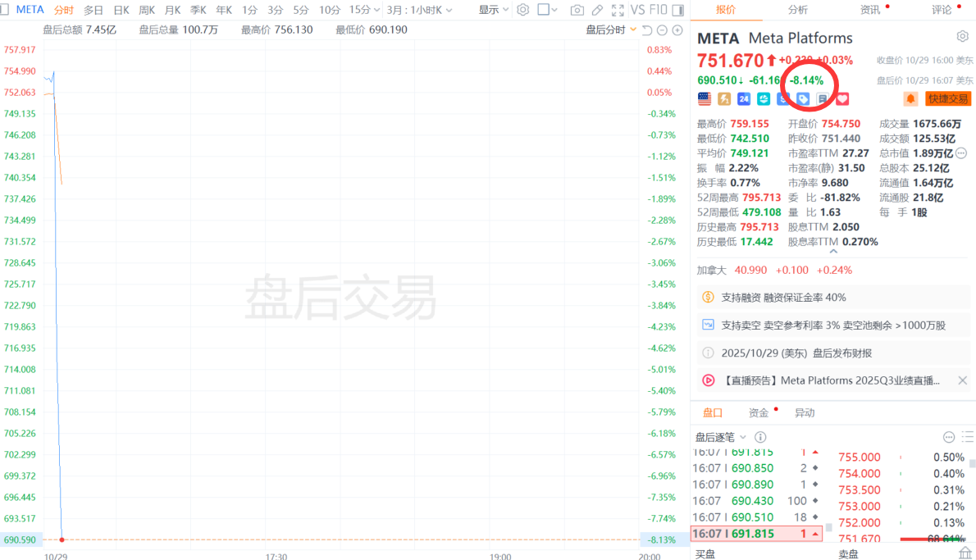This screenshot has width=976, height=560.
Task: Open the 分析 analysis tab
Action: [797, 9]
